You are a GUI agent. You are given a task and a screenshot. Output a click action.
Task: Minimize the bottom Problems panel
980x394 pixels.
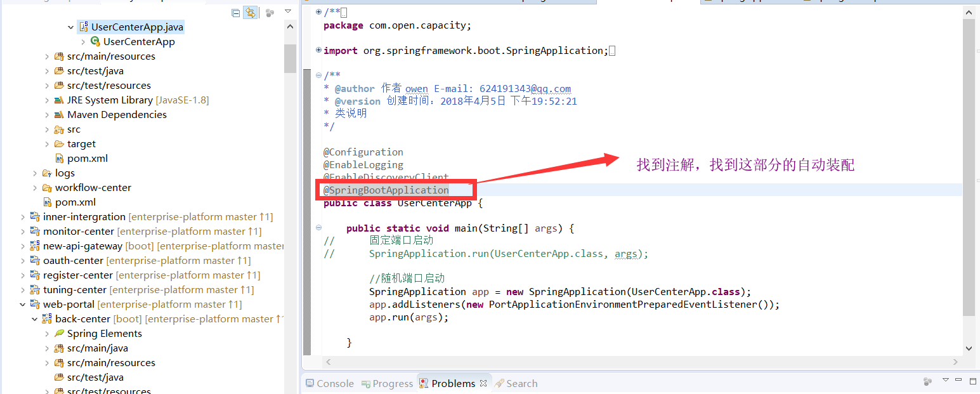pos(959,380)
